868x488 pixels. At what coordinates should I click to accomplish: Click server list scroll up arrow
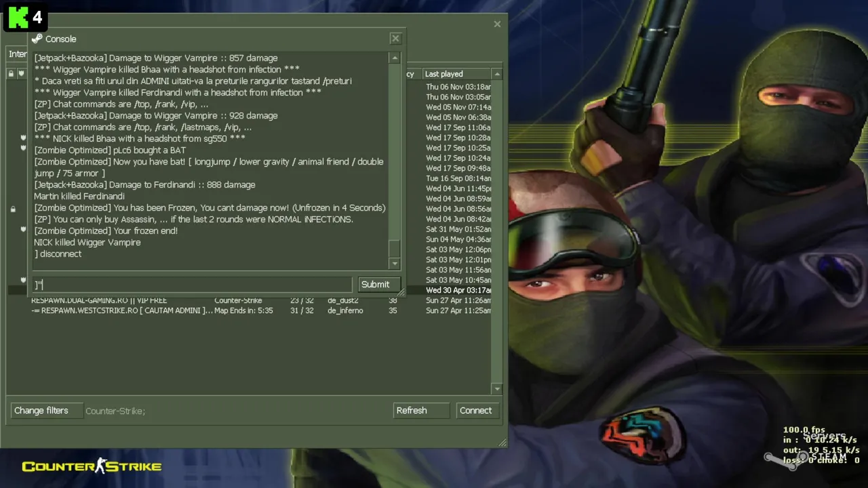497,74
